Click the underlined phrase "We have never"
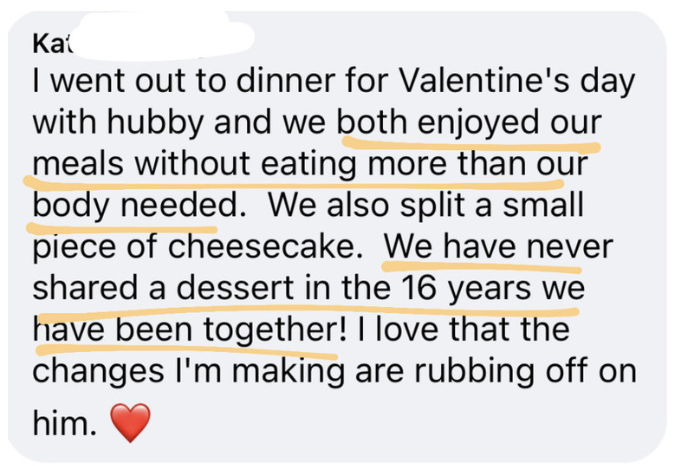Screen dimensions: 678x466 click(x=498, y=246)
